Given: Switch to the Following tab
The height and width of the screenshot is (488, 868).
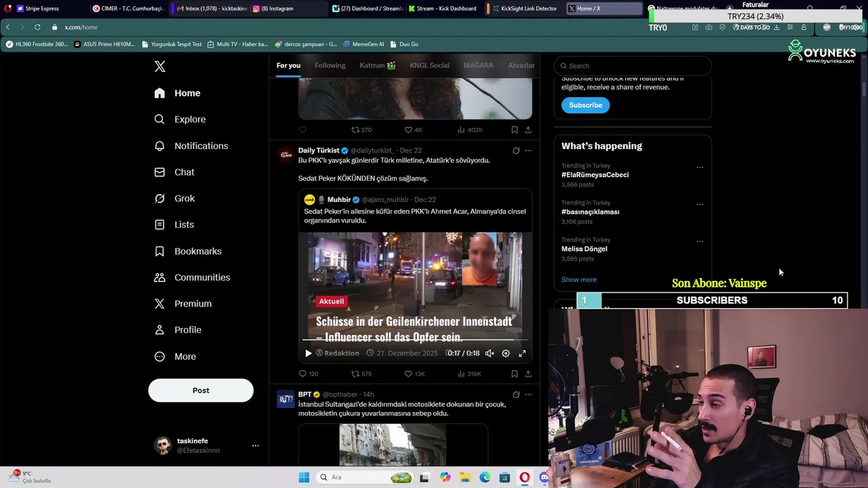Looking at the screenshot, I should 330,65.
